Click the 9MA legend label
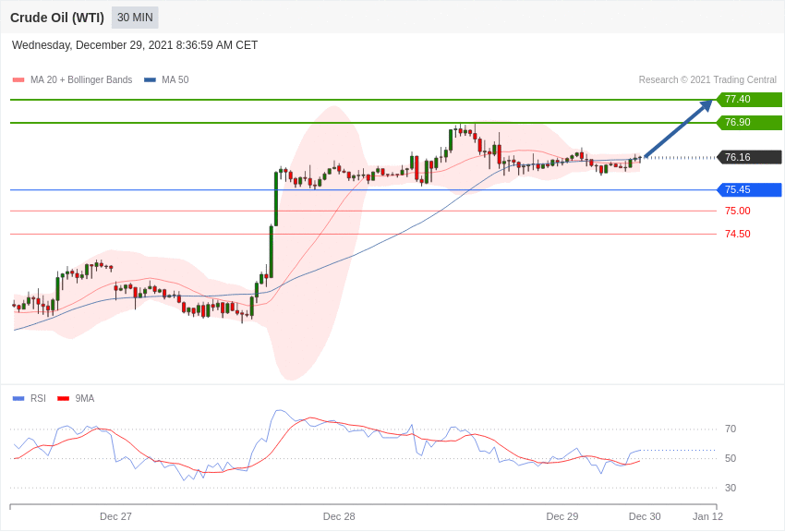Screen dimensions: 785x532 [85, 398]
